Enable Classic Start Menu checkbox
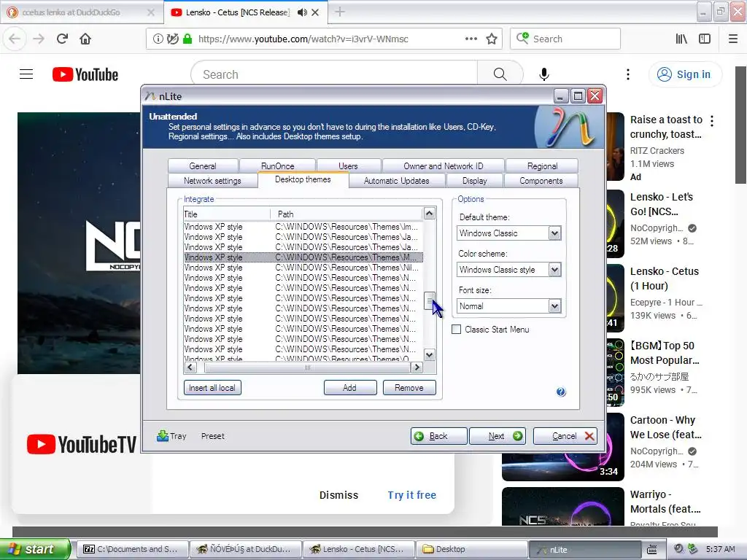Image resolution: width=747 pixels, height=560 pixels. pos(457,330)
